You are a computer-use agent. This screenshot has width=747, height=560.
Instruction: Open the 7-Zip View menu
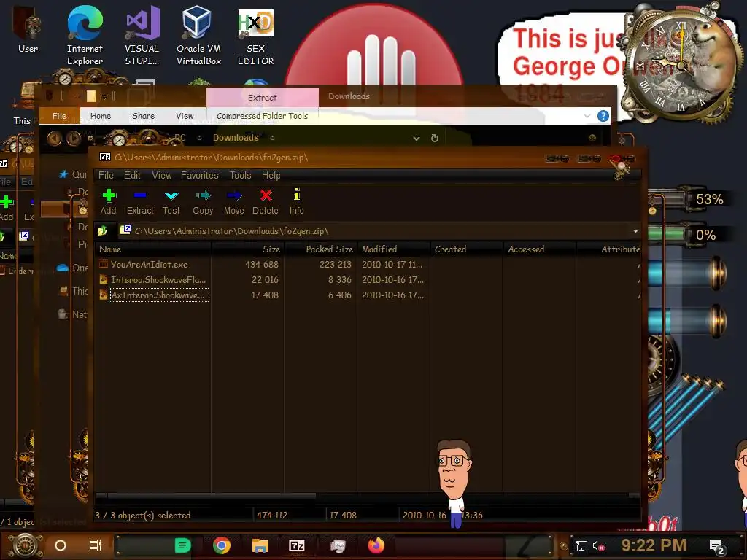[161, 175]
